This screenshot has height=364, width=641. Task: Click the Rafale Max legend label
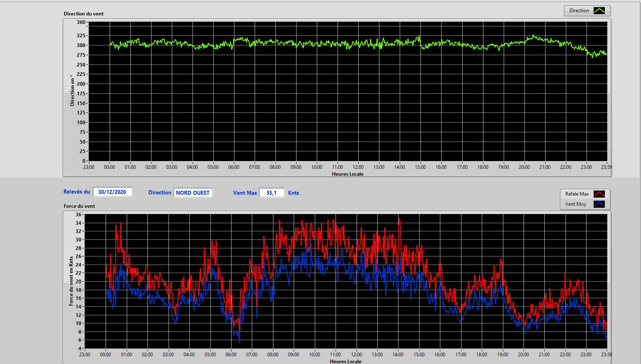[x=577, y=194]
